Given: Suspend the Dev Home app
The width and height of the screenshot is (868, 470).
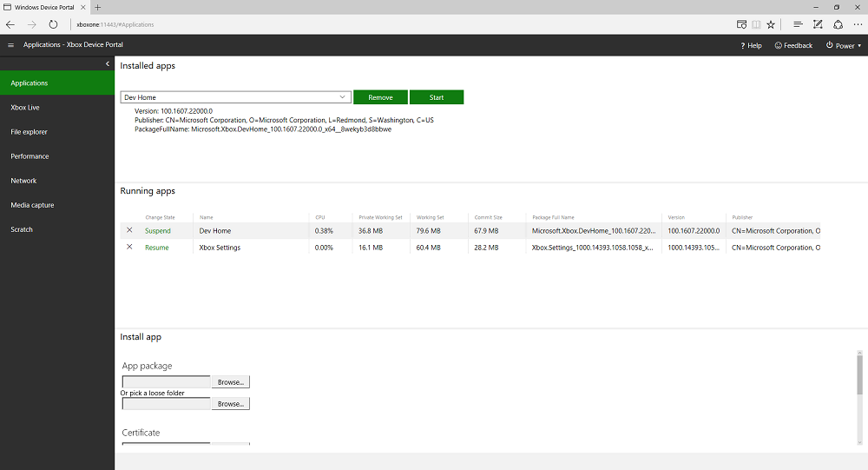Looking at the screenshot, I should click(158, 231).
